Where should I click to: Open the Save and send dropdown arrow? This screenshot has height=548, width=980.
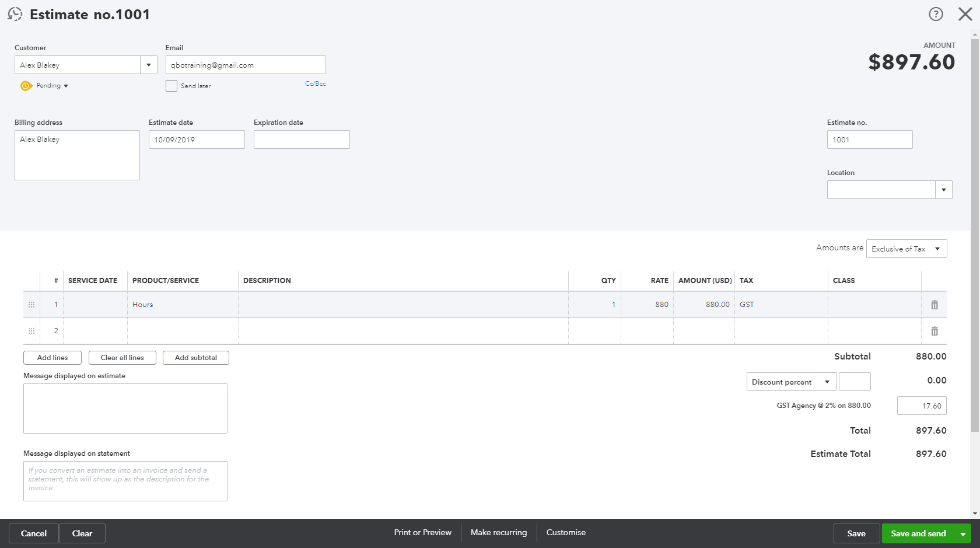tap(963, 533)
